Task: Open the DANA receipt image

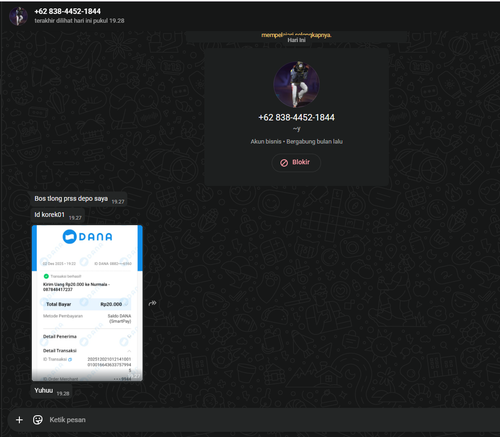Action: (x=87, y=303)
